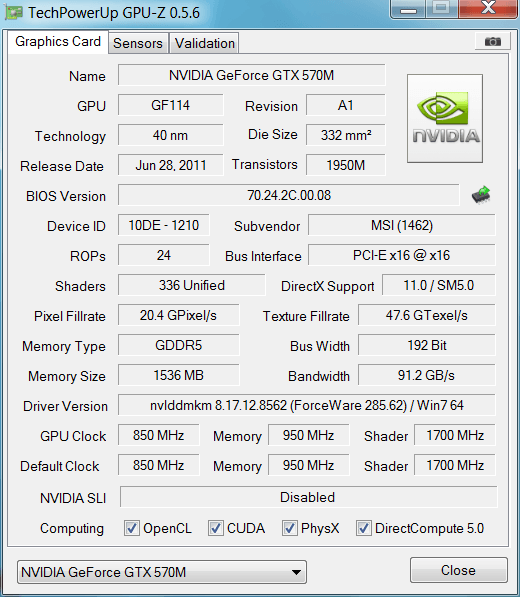The height and width of the screenshot is (597, 520).
Task: Click the Name field showing GTX 570M
Action: [252, 75]
